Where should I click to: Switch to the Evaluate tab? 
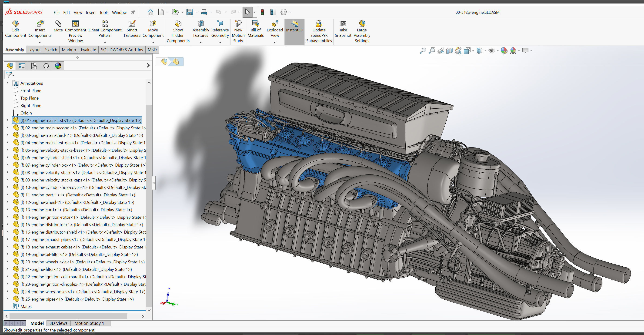click(88, 50)
